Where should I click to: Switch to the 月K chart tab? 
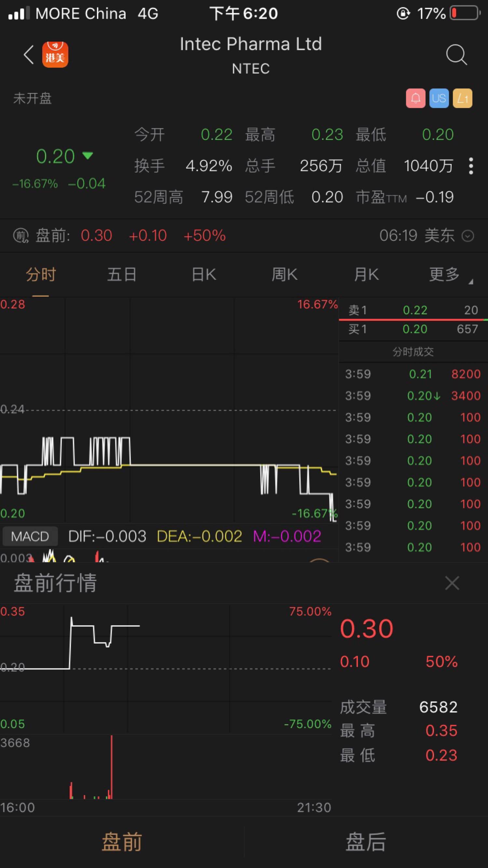[366, 275]
